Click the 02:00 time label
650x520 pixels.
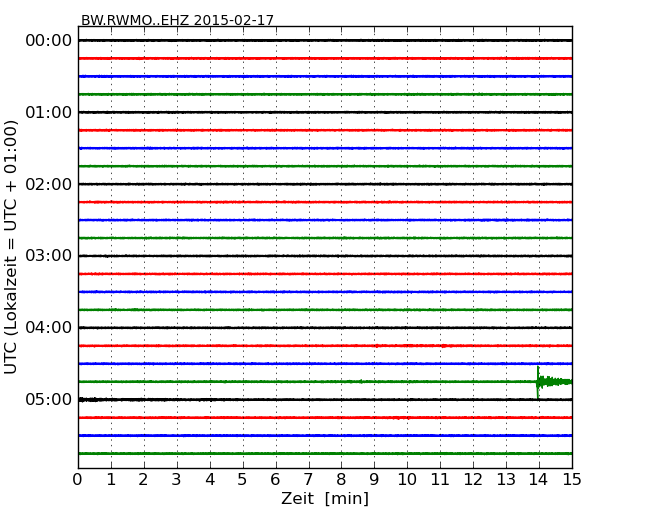[x=49, y=184]
